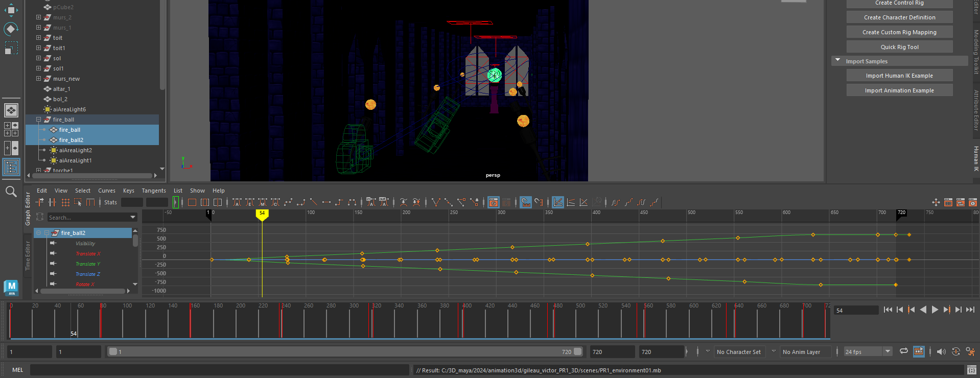Click Quick Rig Tool button

point(899,47)
